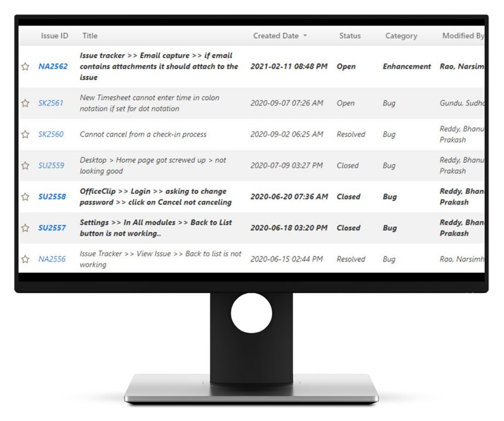Click the Status column header
This screenshot has height=421, width=504.
350,36
